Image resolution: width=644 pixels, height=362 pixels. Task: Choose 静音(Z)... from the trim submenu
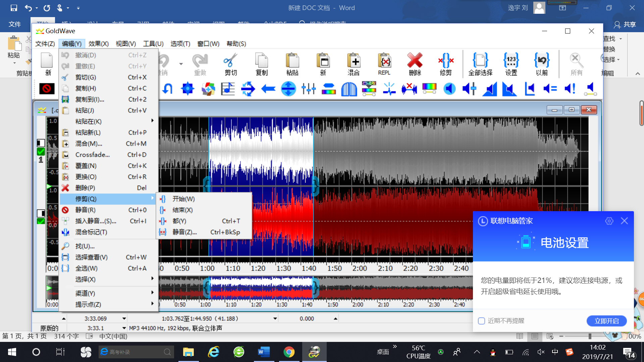pyautogui.click(x=184, y=232)
